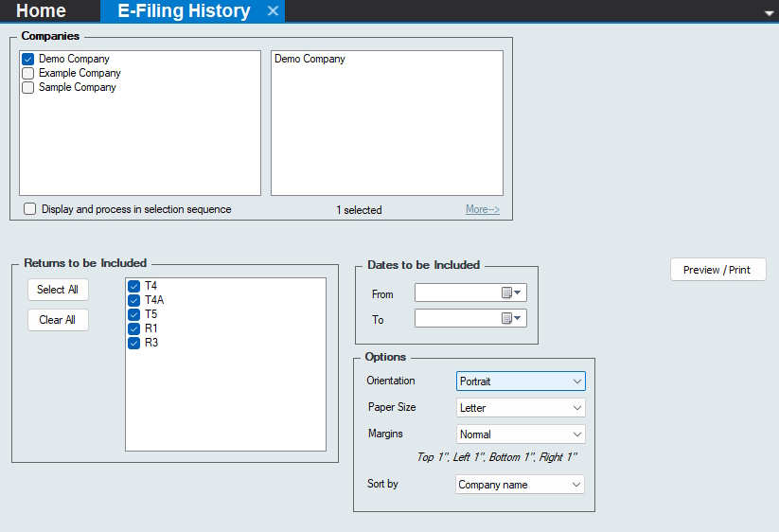Click the Select All button
The width and height of the screenshot is (779, 532).
58,290
